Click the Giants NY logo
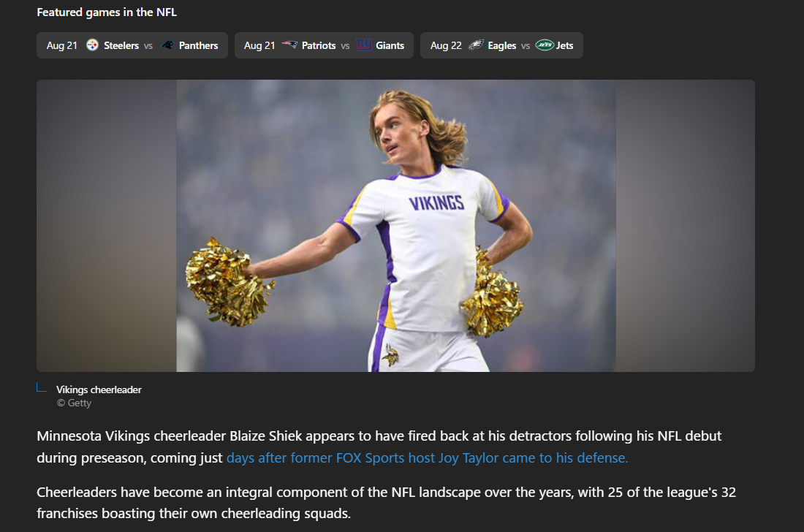 pyautogui.click(x=363, y=45)
